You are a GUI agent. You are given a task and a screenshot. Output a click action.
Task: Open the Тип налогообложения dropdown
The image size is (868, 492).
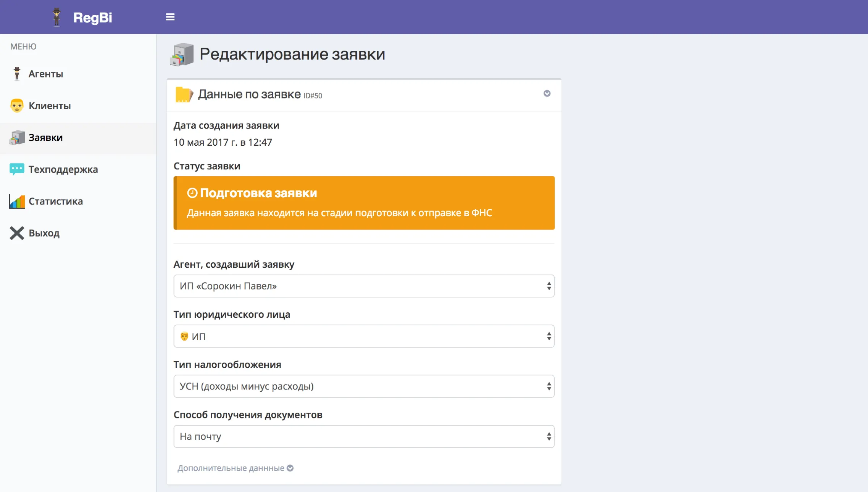pyautogui.click(x=363, y=386)
